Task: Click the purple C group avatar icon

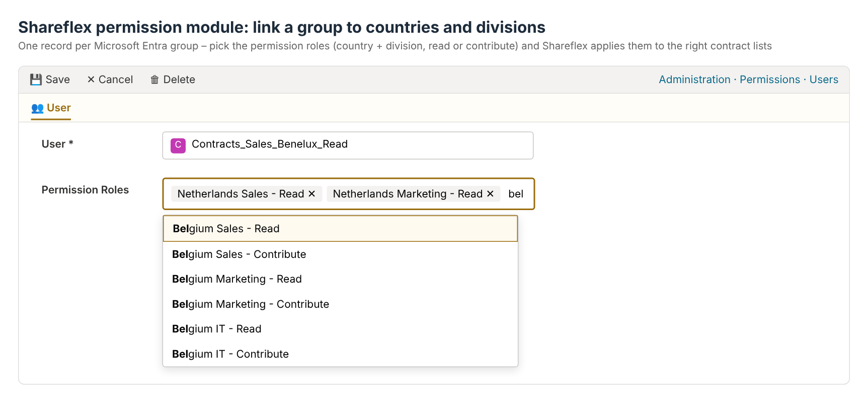Action: 178,146
